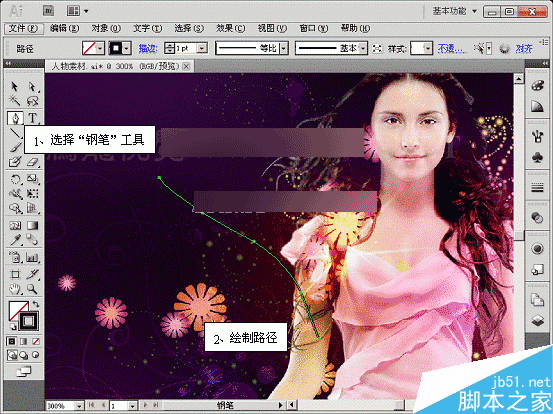Screen dimensions: 553x414
Task: Open the Appearance panel icon
Action: 537,249
